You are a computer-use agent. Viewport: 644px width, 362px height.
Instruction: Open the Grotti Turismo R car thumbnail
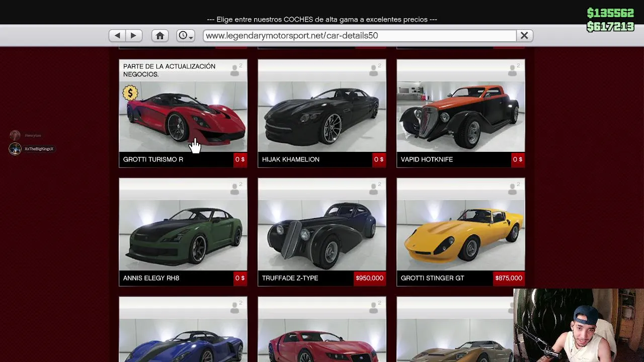(x=183, y=117)
